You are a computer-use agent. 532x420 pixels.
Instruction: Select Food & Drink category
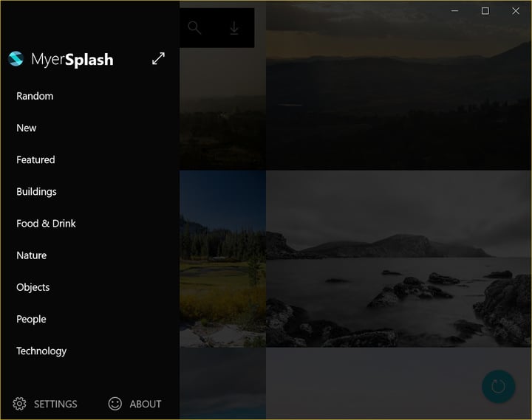(x=46, y=224)
